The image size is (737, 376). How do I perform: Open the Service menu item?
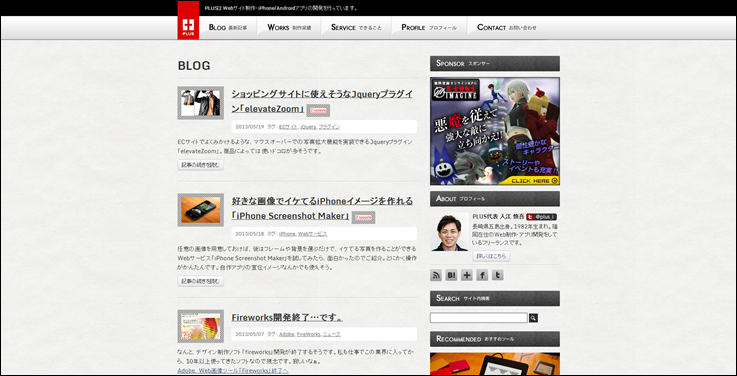[356, 28]
